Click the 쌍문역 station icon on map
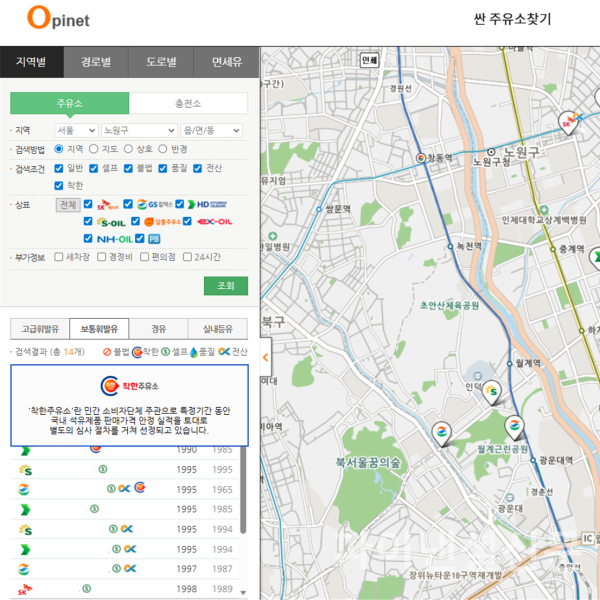Image resolution: width=600 pixels, height=600 pixels. click(x=319, y=209)
